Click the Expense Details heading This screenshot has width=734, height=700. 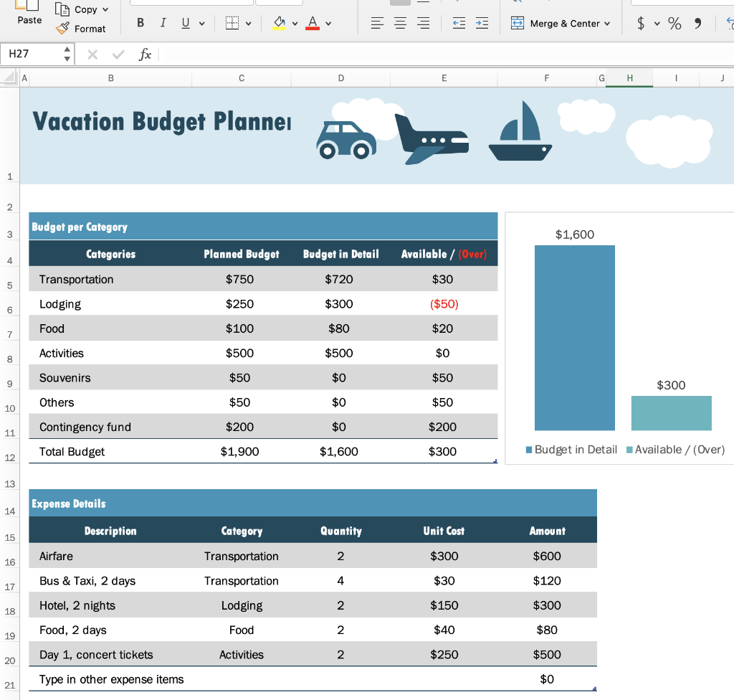click(69, 504)
